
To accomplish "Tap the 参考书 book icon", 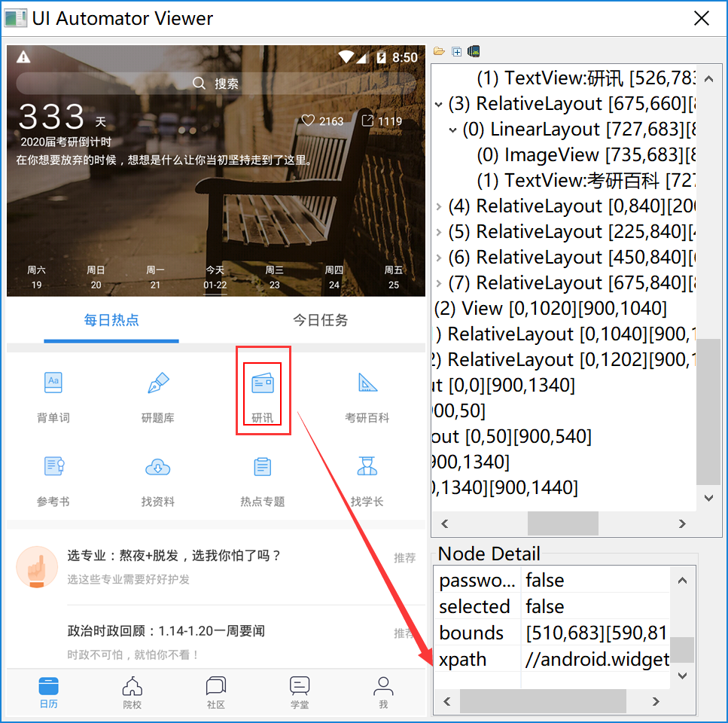I will coord(54,465).
